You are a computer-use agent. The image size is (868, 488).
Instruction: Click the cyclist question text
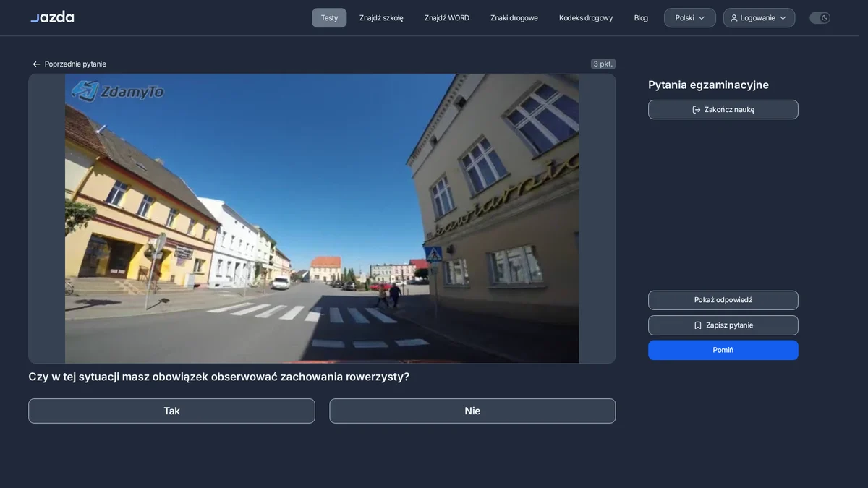[x=218, y=377]
